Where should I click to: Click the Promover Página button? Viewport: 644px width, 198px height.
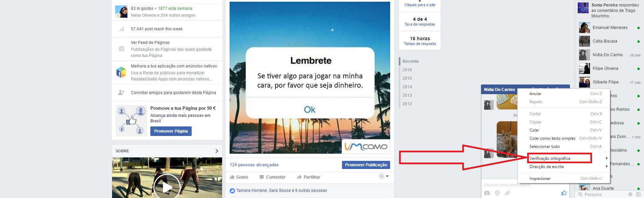(x=171, y=131)
